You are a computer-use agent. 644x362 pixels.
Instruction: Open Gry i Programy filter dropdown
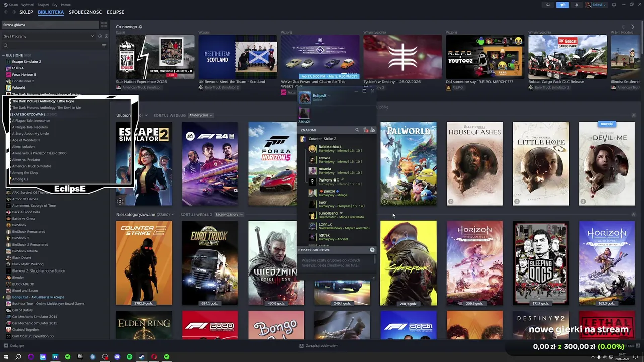click(48, 36)
